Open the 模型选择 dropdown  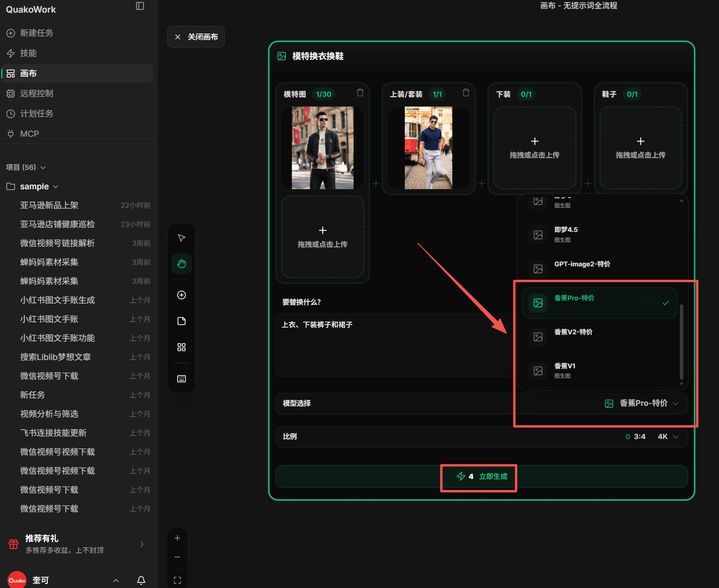pyautogui.click(x=481, y=403)
